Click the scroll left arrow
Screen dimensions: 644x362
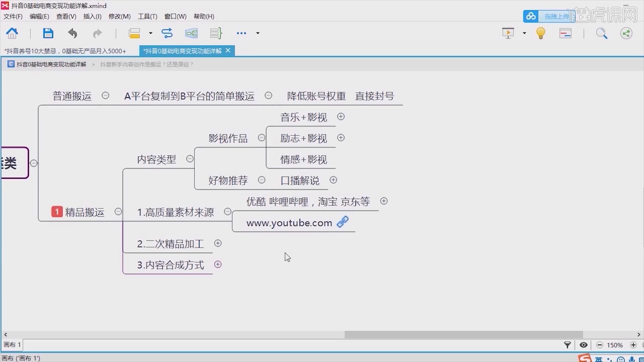[x=5, y=335]
